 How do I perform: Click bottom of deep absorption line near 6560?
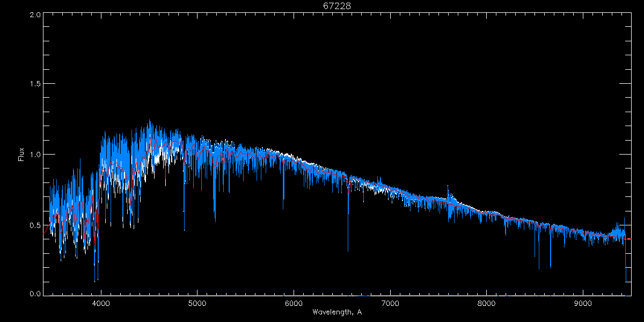coord(348,250)
